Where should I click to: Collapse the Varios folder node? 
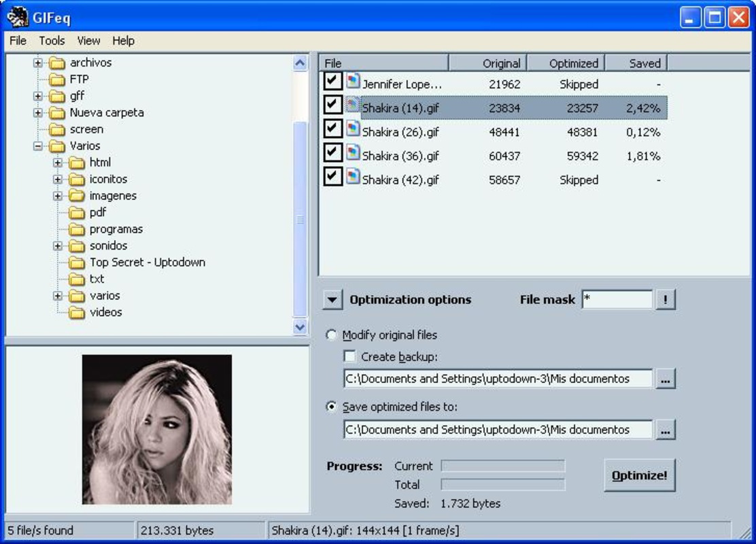38,146
